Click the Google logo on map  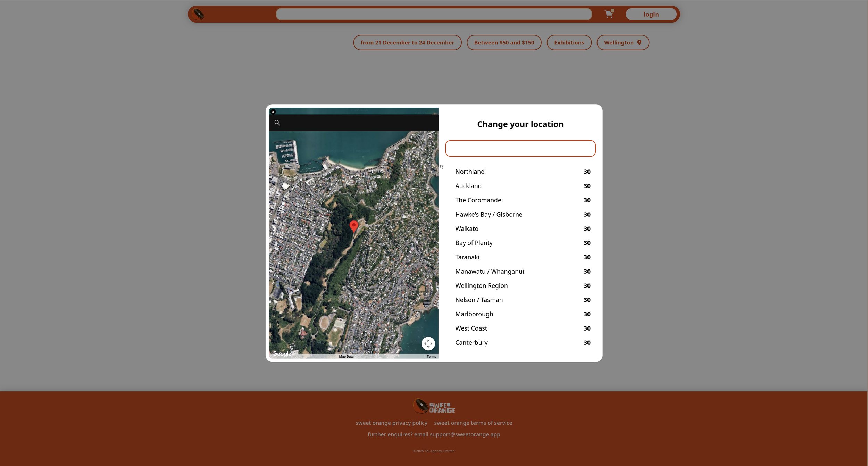pos(282,354)
